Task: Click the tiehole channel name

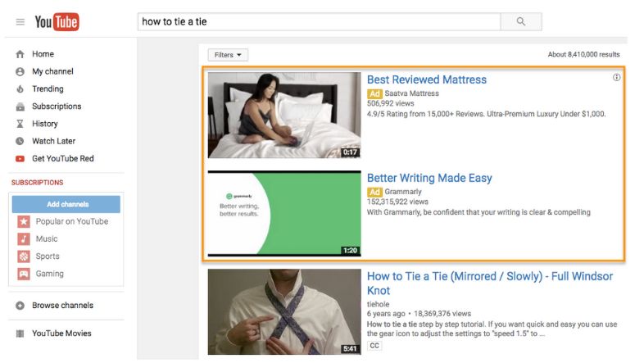Action: coord(378,304)
